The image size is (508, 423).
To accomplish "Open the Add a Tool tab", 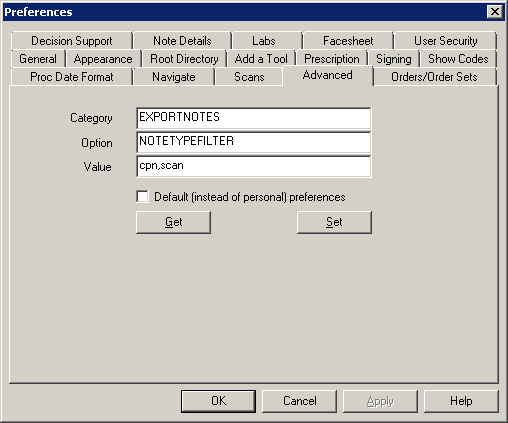I will (261, 59).
